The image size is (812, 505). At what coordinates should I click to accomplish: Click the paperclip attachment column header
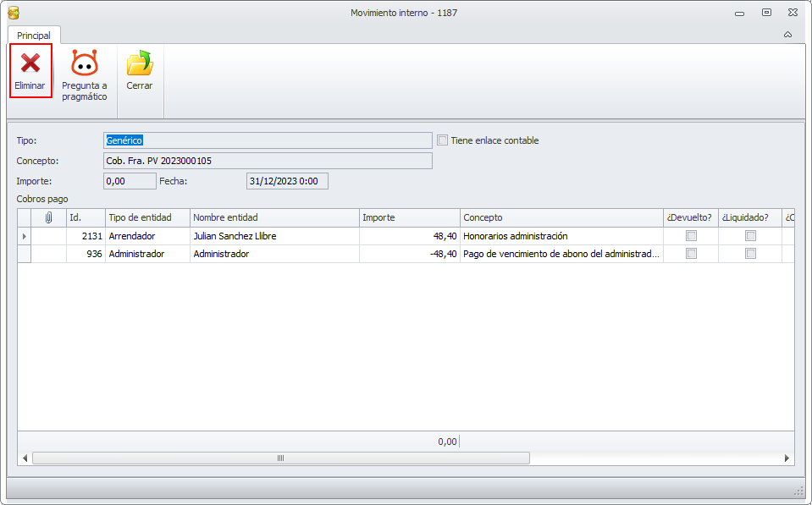pyautogui.click(x=48, y=218)
